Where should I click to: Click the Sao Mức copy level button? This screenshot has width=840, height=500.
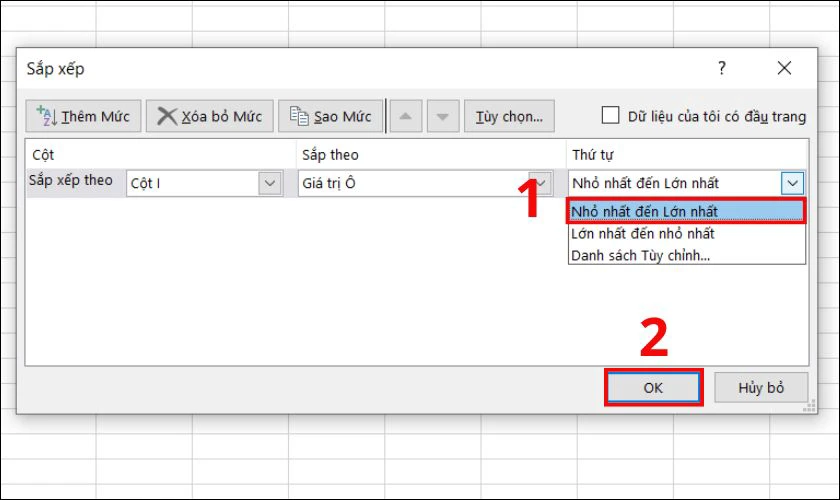coord(331,116)
